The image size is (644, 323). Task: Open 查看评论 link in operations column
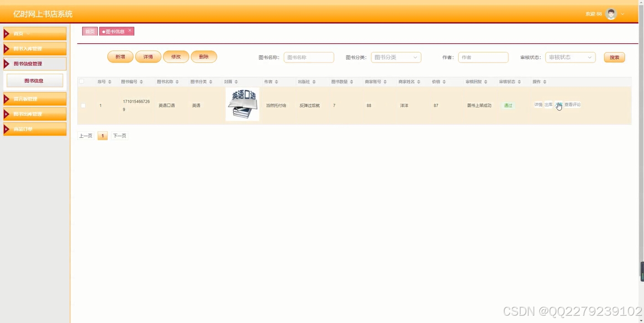[572, 104]
